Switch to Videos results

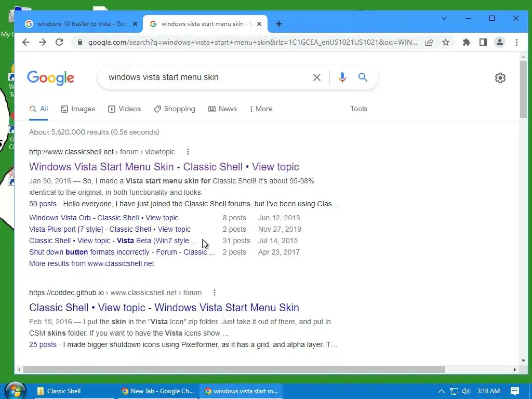(x=124, y=109)
